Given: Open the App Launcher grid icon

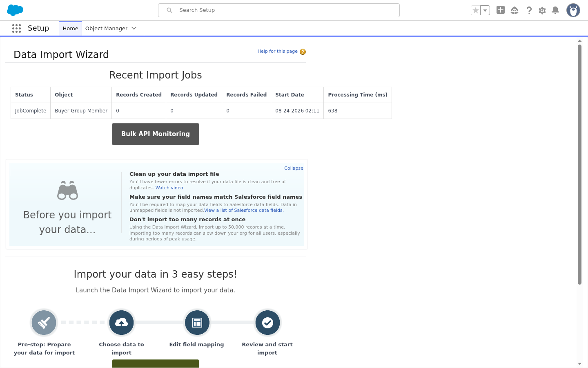Looking at the screenshot, I should click(16, 28).
